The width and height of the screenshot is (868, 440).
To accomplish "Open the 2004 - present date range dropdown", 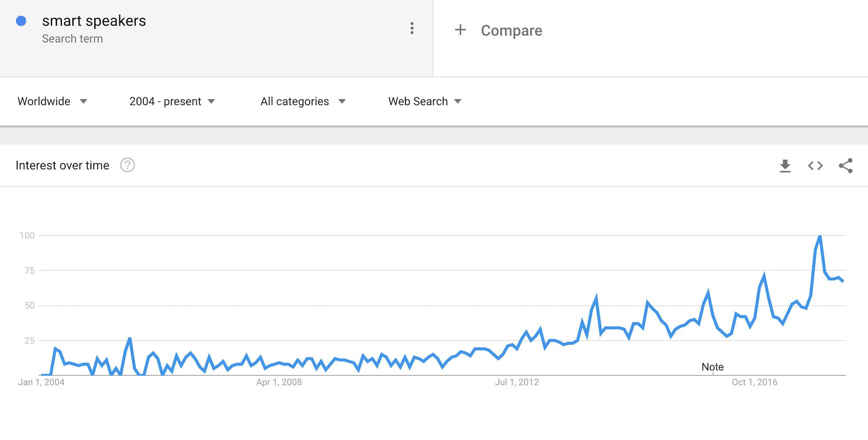I will pos(172,101).
